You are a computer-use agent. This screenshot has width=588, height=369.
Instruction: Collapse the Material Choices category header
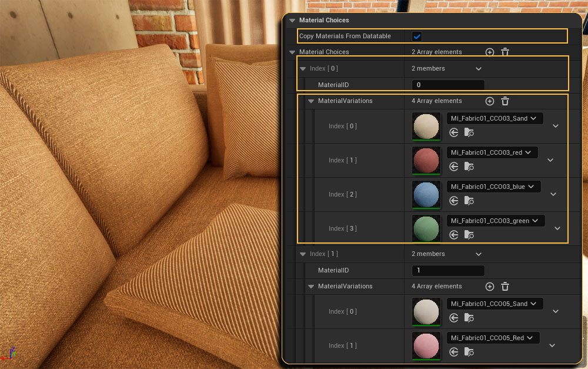[292, 20]
